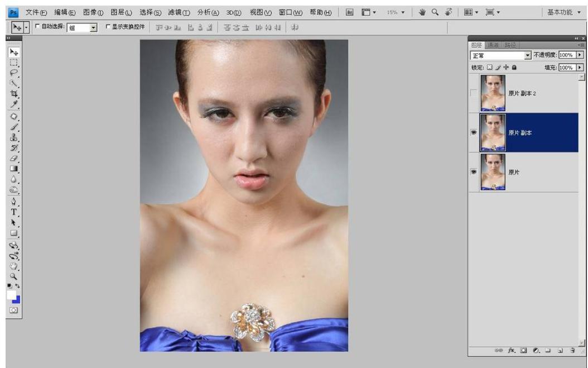
Task: Click the hand icon in application bar
Action: point(422,12)
